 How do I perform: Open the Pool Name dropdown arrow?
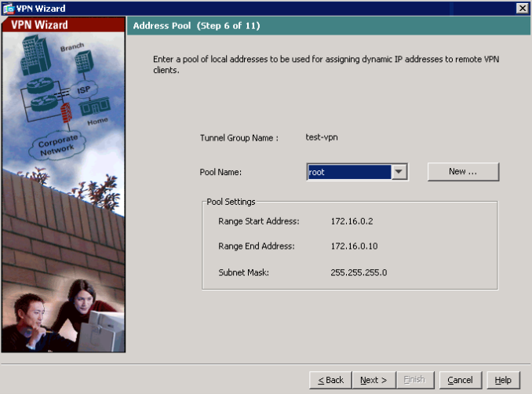399,172
